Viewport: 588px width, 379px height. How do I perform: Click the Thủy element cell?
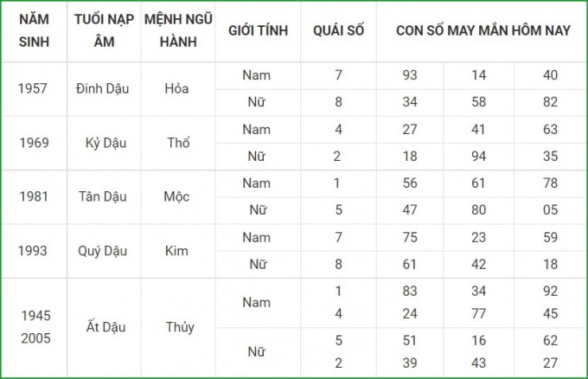[x=178, y=327]
